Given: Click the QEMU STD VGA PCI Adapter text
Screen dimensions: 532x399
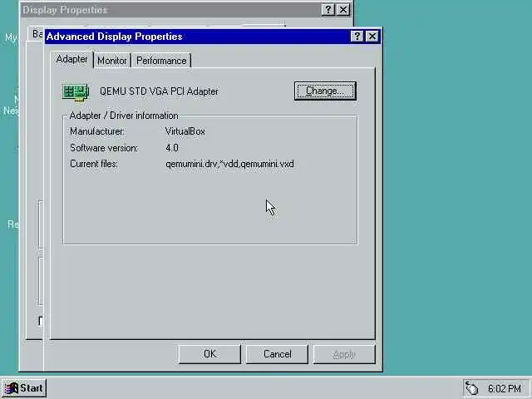Looking at the screenshot, I should [x=159, y=91].
